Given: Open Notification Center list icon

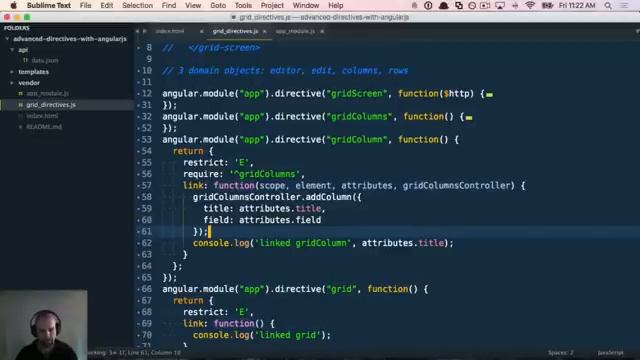Looking at the screenshot, I should (624, 5).
